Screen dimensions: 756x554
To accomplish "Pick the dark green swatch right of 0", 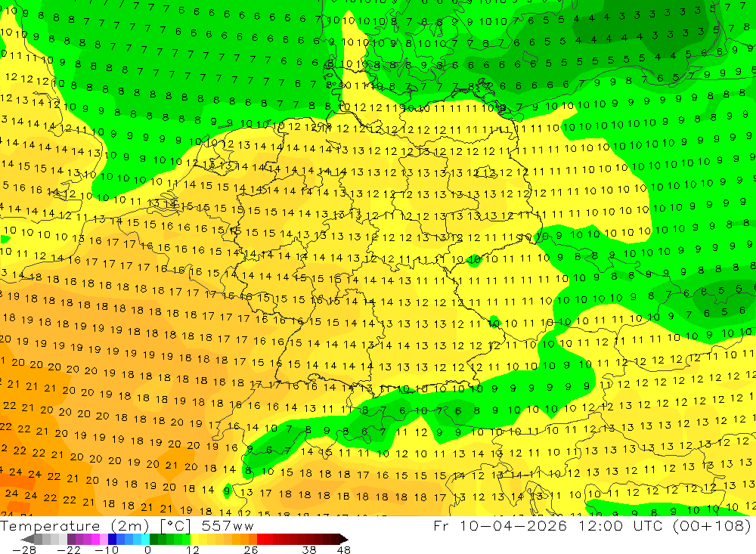I will click(x=153, y=539).
